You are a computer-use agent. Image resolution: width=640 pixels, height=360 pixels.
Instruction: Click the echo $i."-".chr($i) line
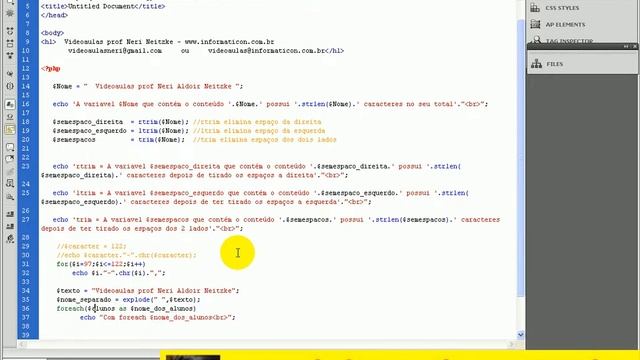pos(119,273)
